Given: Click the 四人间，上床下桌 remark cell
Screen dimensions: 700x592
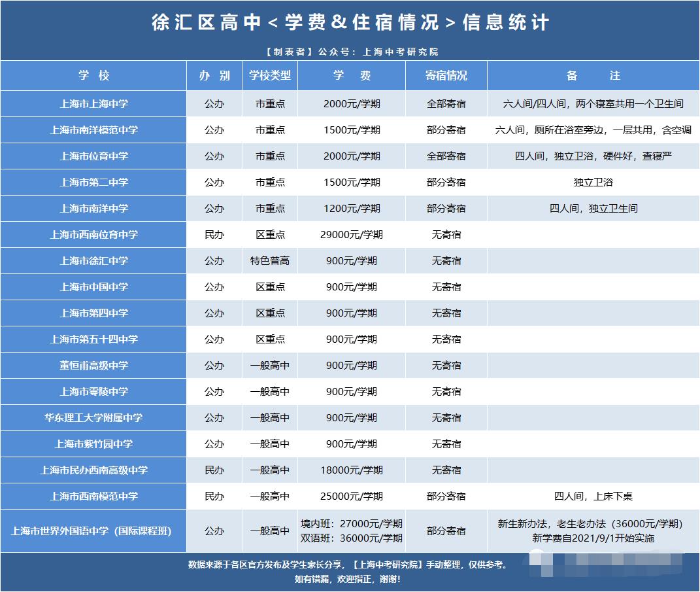Looking at the screenshot, I should click(593, 496).
